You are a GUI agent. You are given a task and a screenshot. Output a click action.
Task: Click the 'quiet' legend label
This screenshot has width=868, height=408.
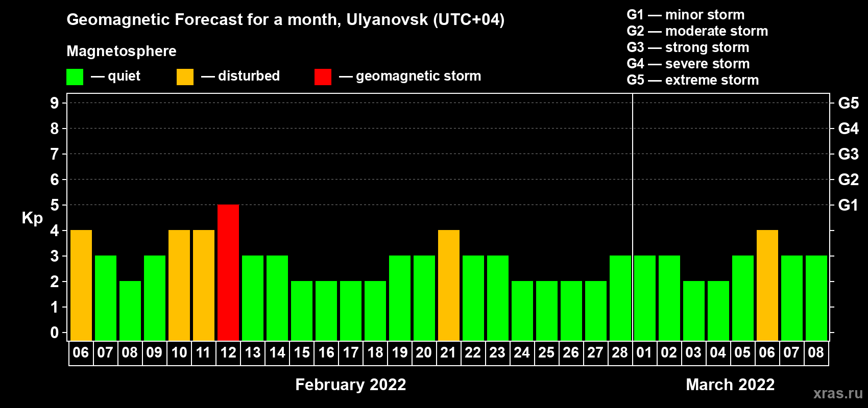coord(124,76)
